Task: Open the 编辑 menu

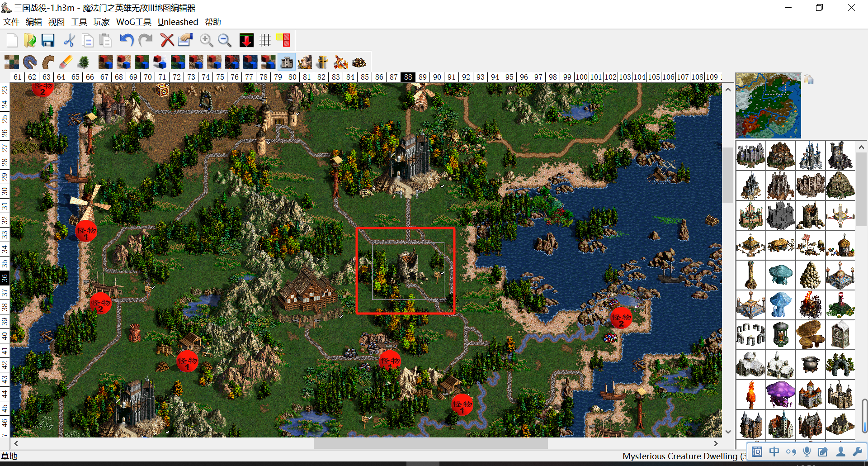Action: click(34, 22)
